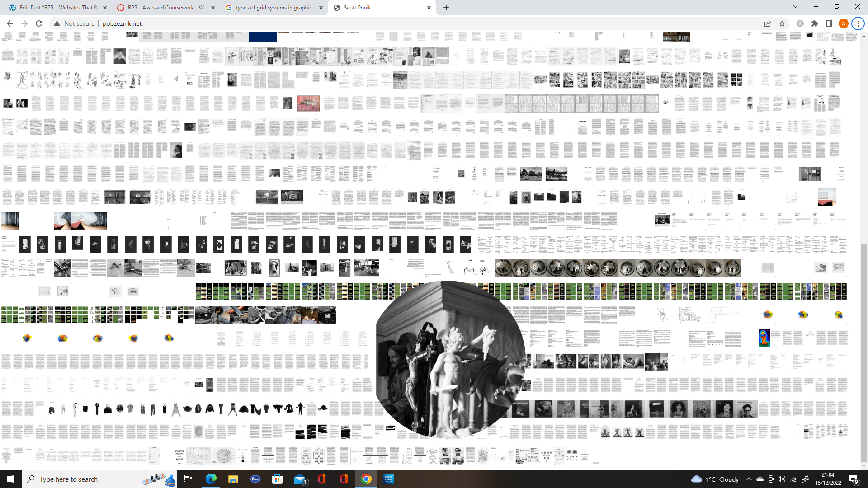
Task: Expand the tab search chevron
Action: point(795,7)
